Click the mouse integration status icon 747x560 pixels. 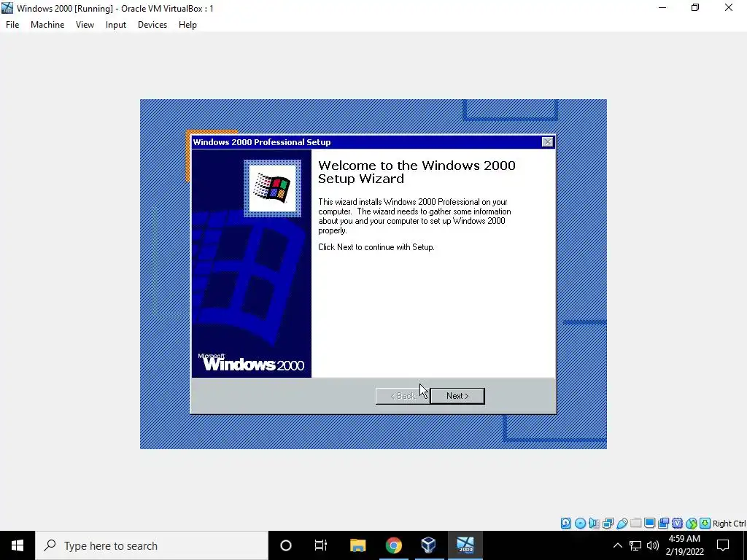click(692, 524)
